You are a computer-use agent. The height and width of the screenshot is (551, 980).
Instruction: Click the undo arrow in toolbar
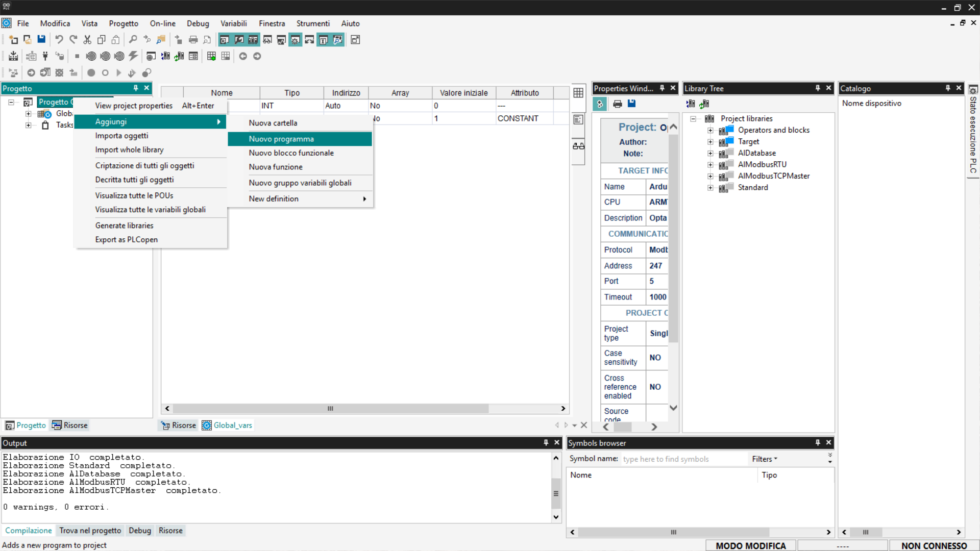tap(59, 39)
